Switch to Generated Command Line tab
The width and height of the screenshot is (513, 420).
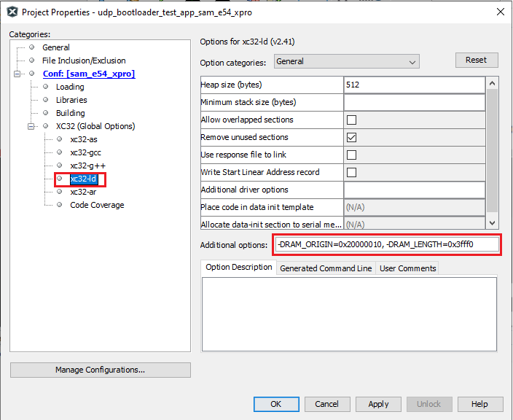326,268
